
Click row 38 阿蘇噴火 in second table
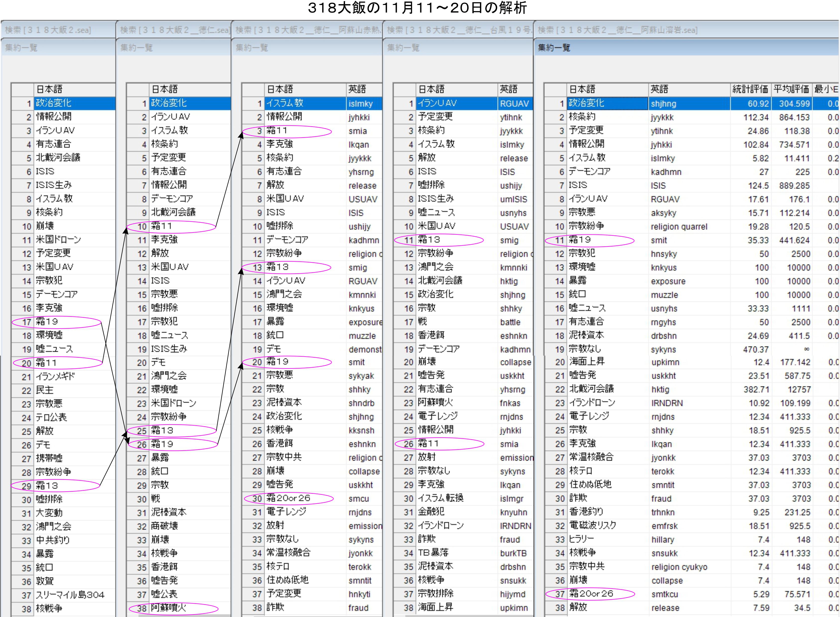[169, 608]
